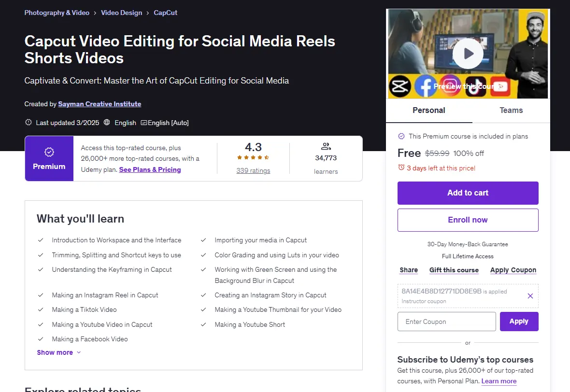570x392 pixels.
Task: Expand the Show more learning list
Action: pos(59,352)
